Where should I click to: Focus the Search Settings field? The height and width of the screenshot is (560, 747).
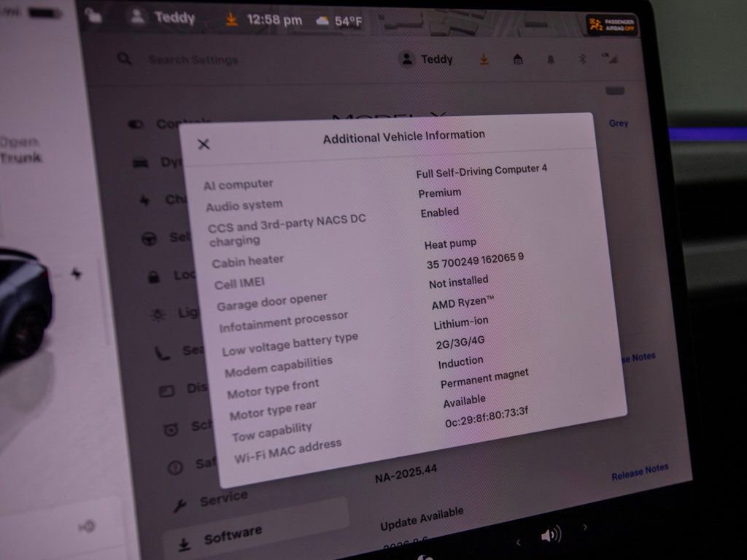click(193, 60)
